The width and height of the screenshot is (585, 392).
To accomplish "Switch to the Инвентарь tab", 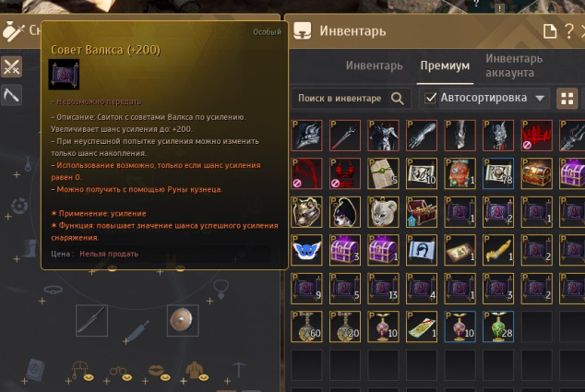I will (375, 65).
